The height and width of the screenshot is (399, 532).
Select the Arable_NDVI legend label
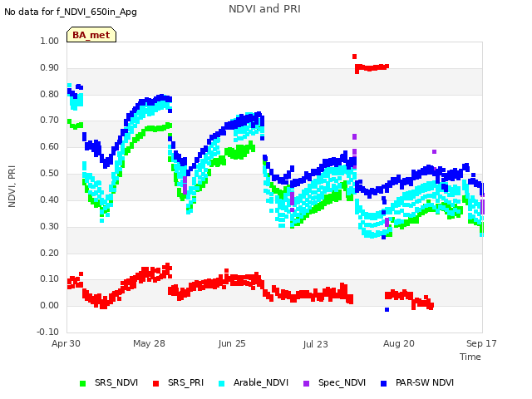261,382
